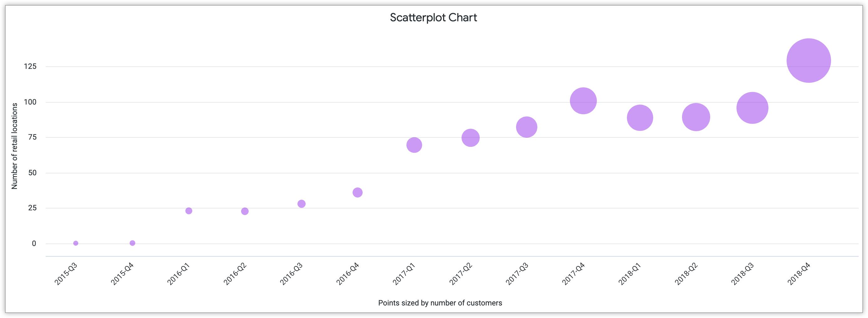868x318 pixels.
Task: Click 'Points sized by number of customers' caption
Action: click(440, 303)
